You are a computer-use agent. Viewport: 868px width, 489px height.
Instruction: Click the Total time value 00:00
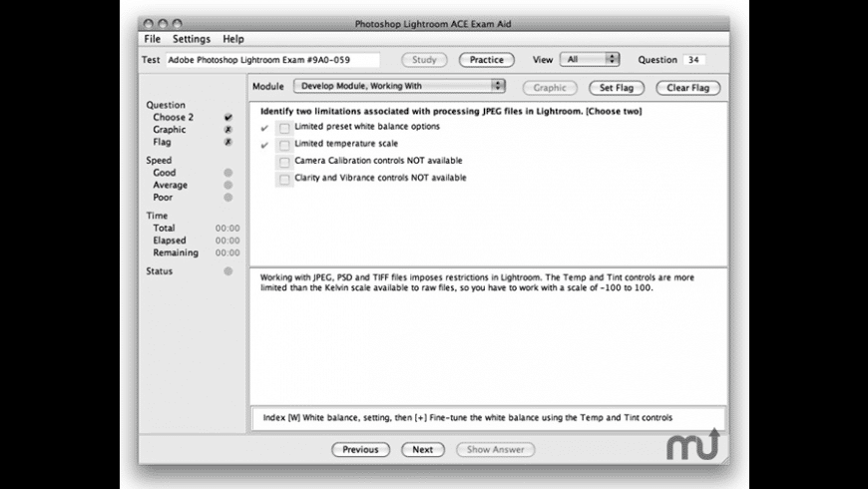coord(227,229)
